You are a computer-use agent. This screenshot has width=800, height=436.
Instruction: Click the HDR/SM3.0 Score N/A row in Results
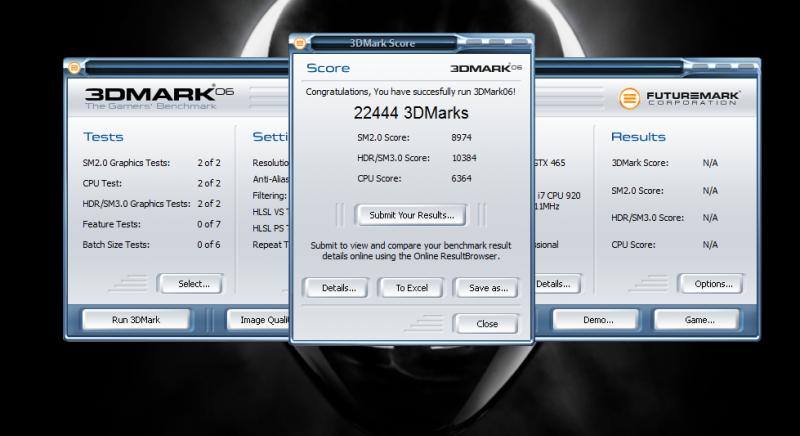pos(665,218)
